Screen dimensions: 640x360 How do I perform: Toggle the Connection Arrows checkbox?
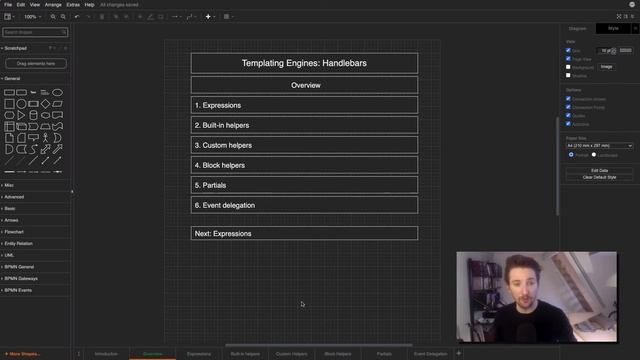pos(568,99)
